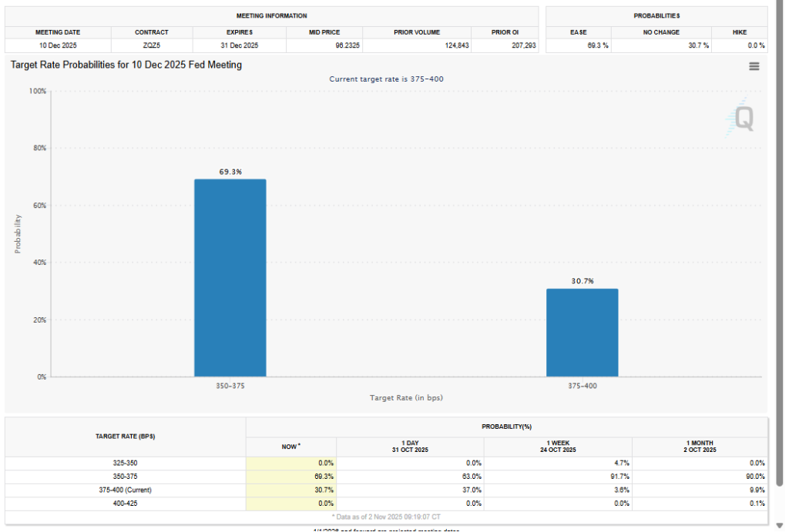Click the 1 DAY 31 OCT 2025 header
The height and width of the screenshot is (532, 789).
[x=410, y=447]
